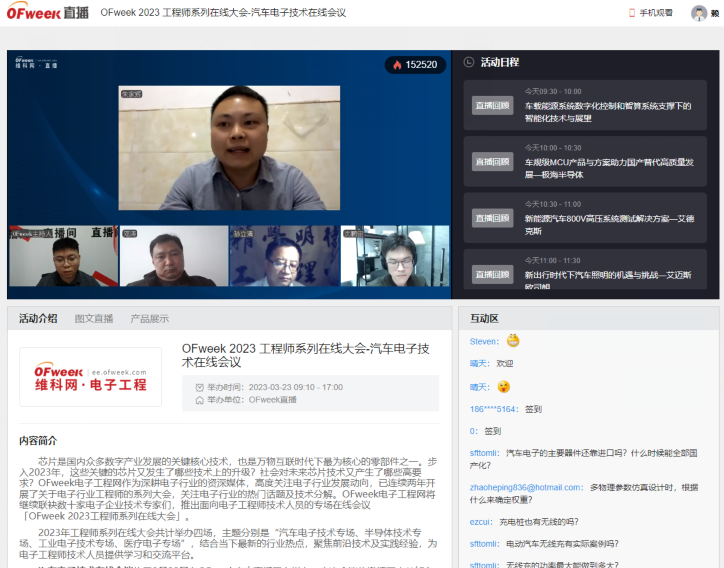Image resolution: width=724 pixels, height=568 pixels.
Task: Click the event time 2023-03-23 09:10 - 17:00
Action: click(296, 387)
